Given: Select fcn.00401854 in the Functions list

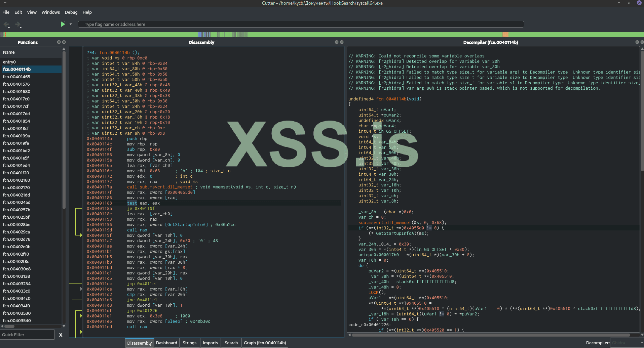Looking at the screenshot, I should pos(31,121).
